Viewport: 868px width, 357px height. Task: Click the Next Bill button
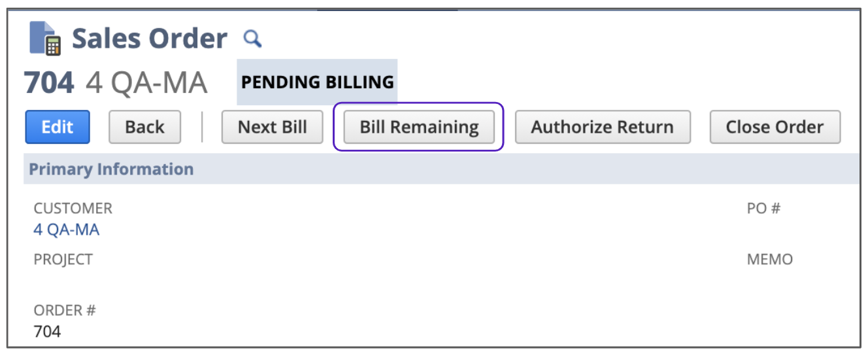click(x=272, y=127)
